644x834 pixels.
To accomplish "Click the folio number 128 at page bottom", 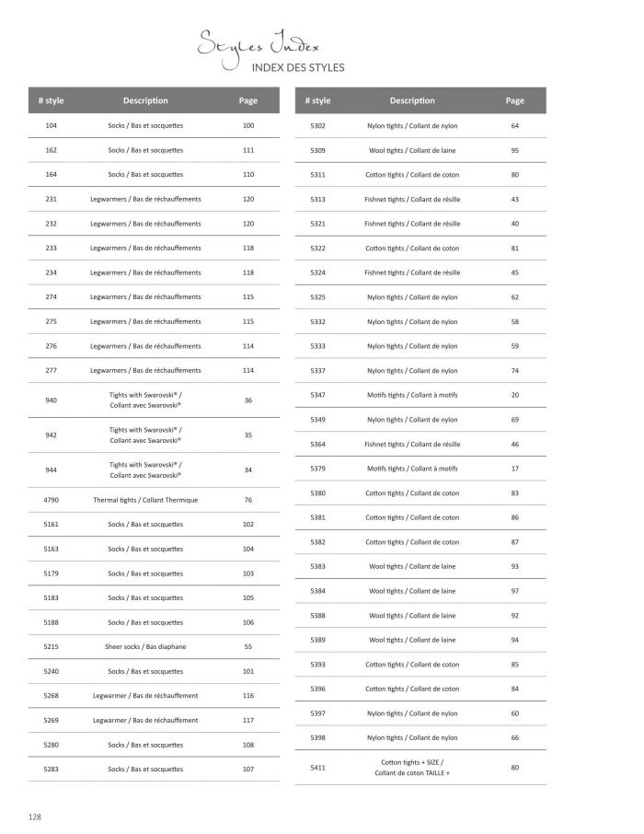I will coord(35,817).
